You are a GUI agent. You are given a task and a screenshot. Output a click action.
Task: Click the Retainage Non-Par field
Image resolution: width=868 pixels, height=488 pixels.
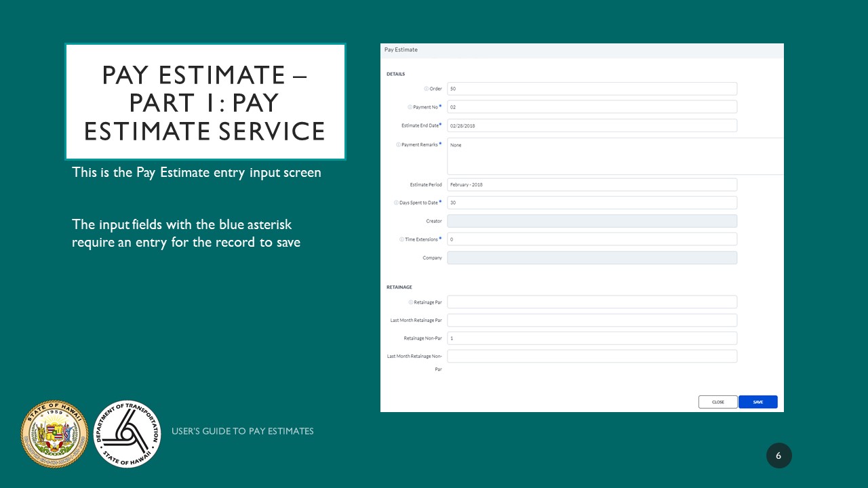click(592, 338)
